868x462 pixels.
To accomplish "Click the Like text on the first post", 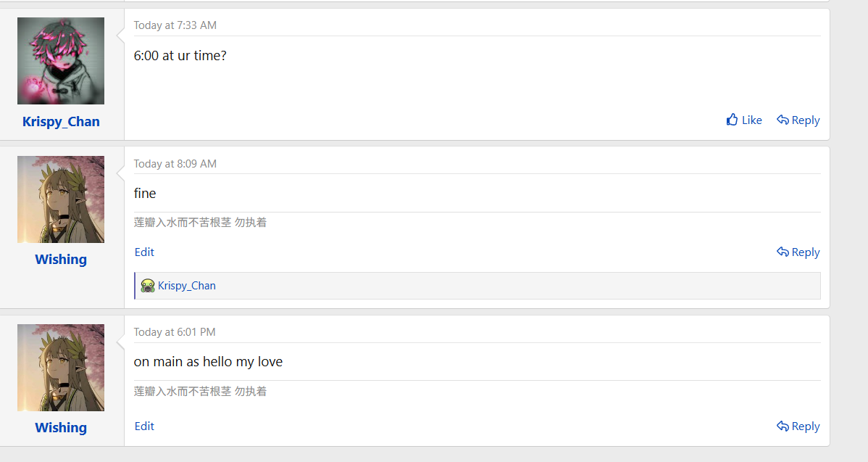I will 752,120.
